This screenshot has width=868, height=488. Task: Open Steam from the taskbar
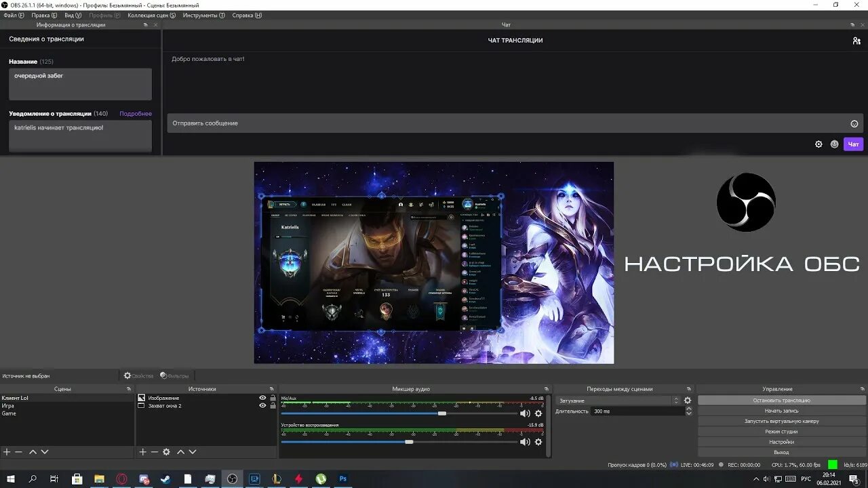[165, 479]
